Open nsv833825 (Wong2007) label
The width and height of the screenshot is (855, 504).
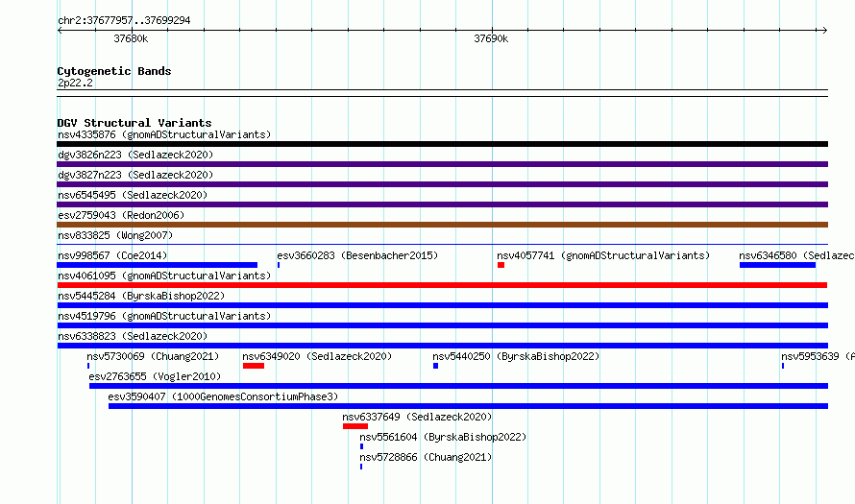115,235
